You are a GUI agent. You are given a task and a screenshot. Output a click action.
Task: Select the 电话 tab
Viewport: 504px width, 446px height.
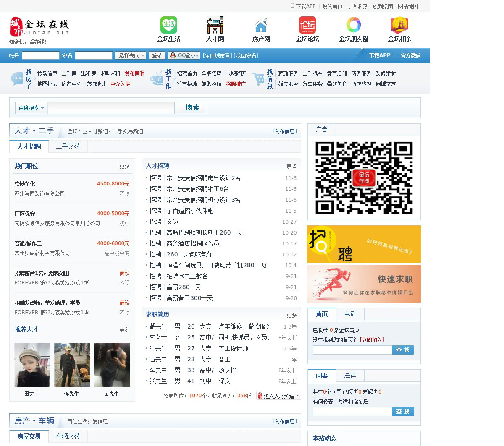click(x=350, y=314)
